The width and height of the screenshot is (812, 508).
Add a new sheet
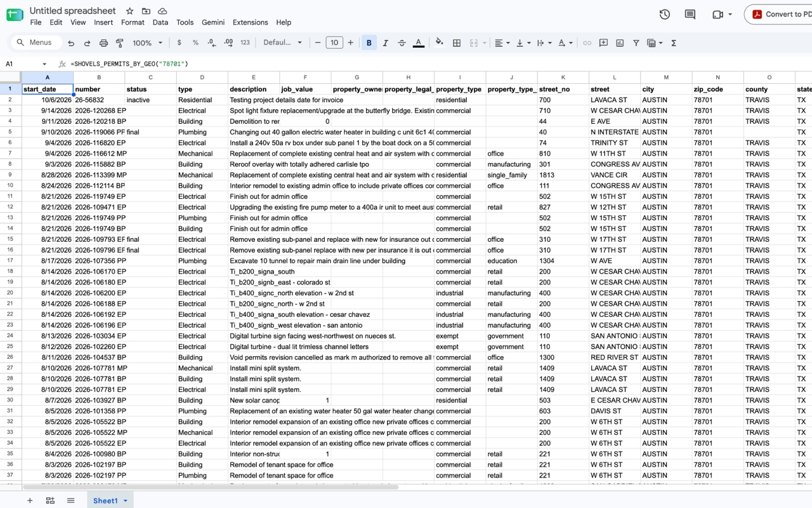coord(30,500)
